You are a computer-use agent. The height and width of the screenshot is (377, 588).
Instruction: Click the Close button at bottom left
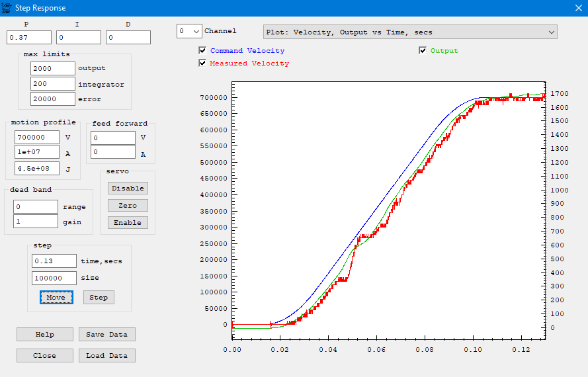tap(45, 355)
